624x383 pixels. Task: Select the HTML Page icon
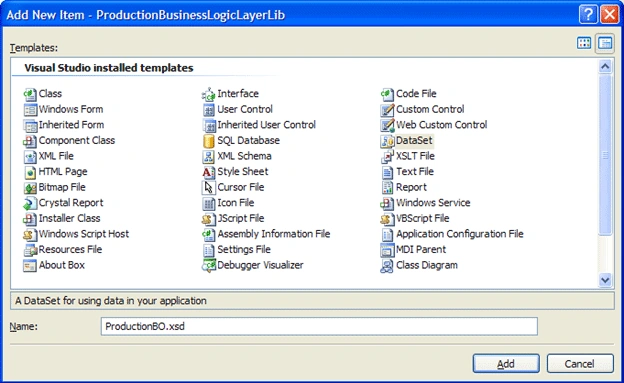30,172
